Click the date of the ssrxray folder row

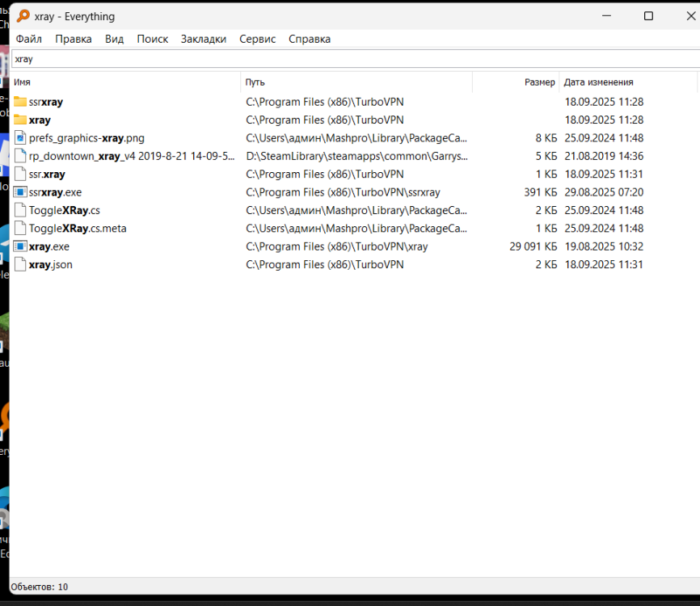point(604,102)
